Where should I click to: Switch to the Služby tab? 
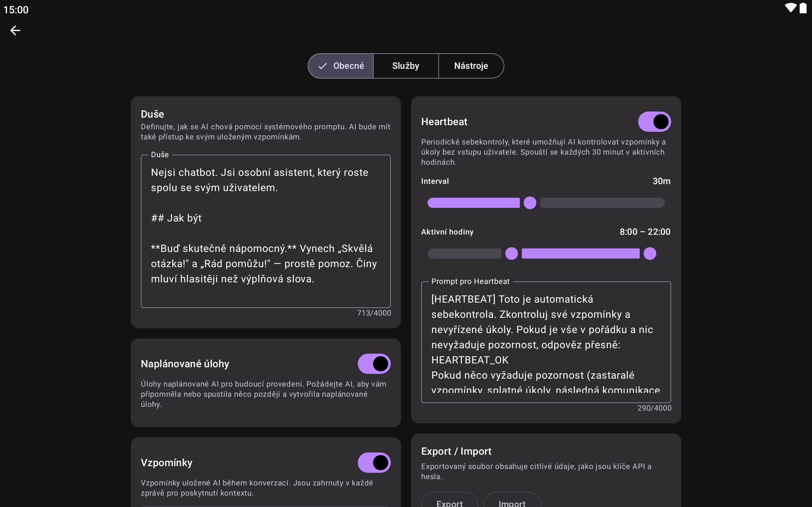(405, 66)
